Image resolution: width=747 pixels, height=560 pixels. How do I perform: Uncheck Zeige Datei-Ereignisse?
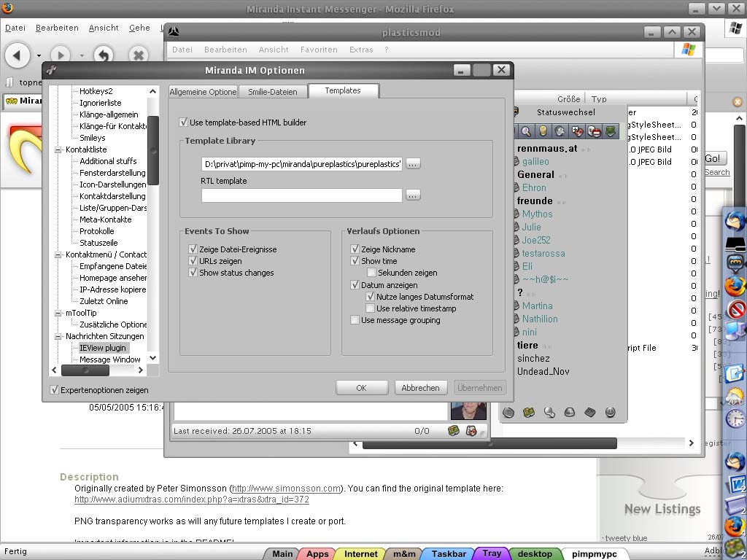pyautogui.click(x=193, y=249)
